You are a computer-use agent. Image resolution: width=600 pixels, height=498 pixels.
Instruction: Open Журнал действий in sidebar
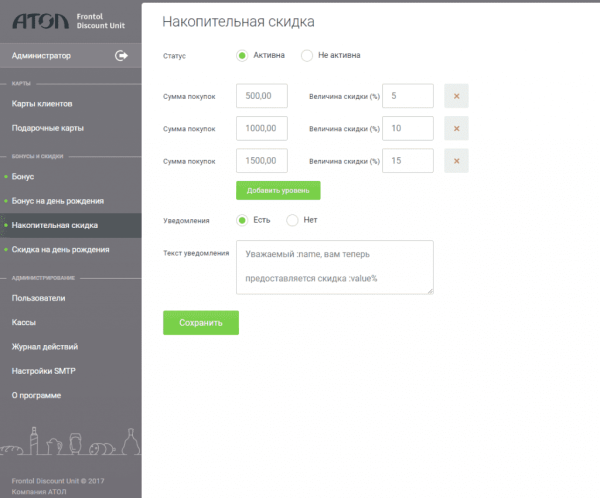[x=45, y=347]
